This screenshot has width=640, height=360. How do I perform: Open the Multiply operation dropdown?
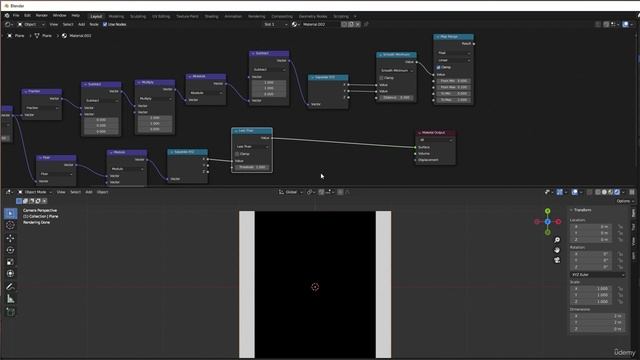click(155, 99)
